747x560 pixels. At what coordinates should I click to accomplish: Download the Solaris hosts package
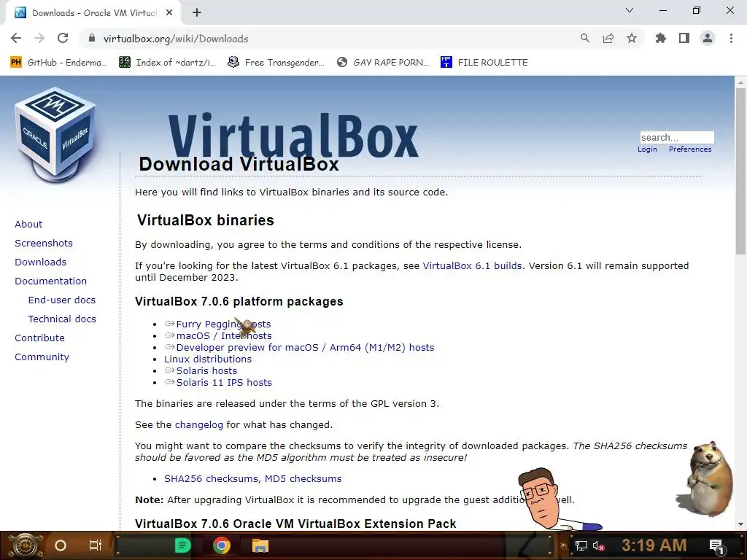point(206,371)
